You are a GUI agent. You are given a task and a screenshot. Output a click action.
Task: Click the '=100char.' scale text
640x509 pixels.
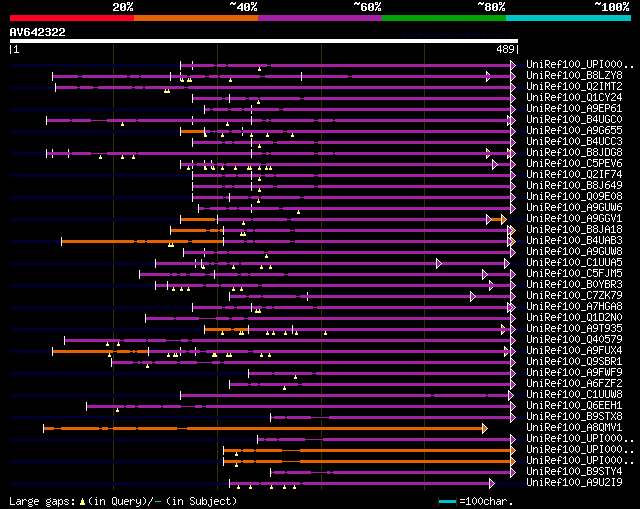pyautogui.click(x=486, y=502)
